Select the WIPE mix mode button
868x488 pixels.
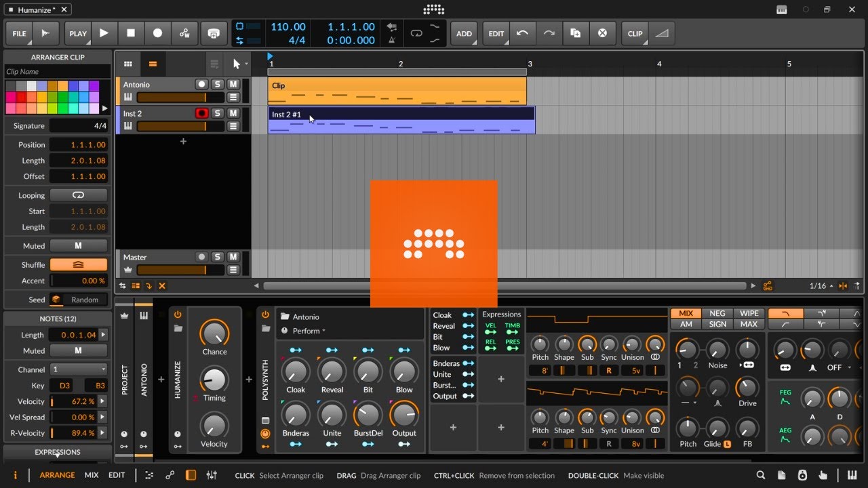point(749,313)
